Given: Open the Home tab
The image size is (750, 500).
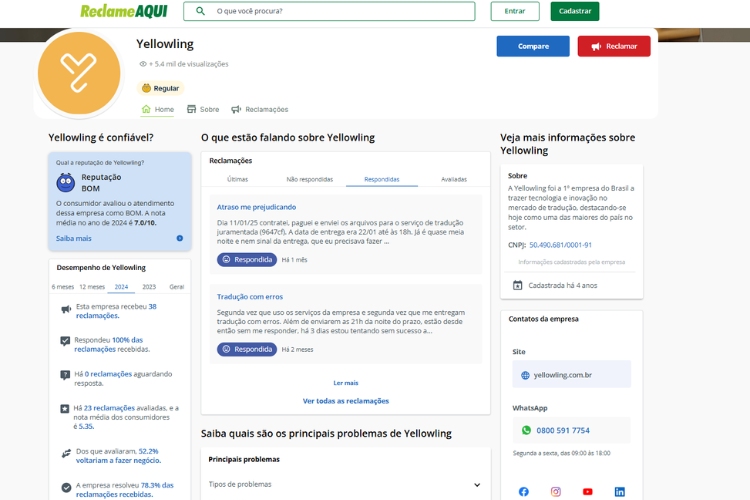Looking at the screenshot, I should click(x=158, y=109).
